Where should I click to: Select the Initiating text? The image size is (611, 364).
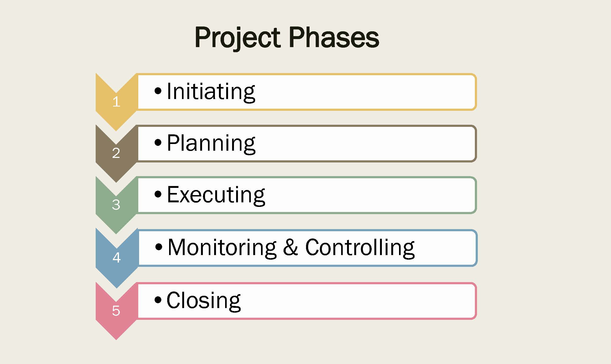click(x=211, y=92)
